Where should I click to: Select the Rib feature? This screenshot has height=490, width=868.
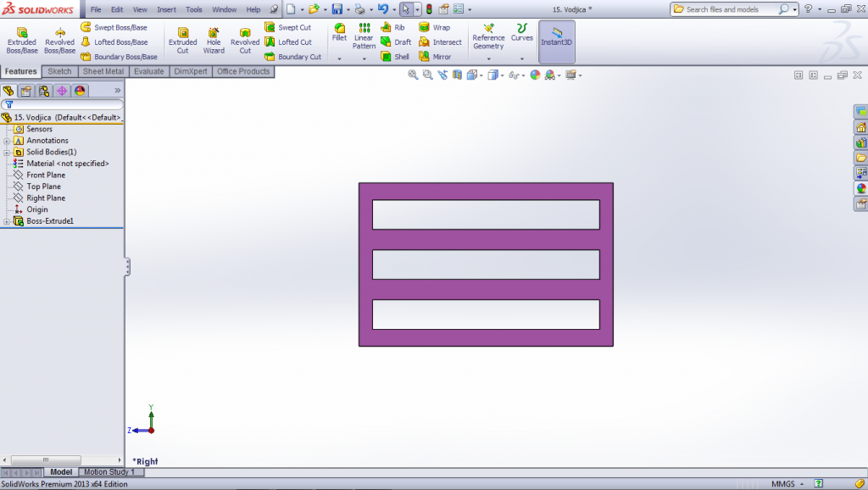click(x=393, y=27)
